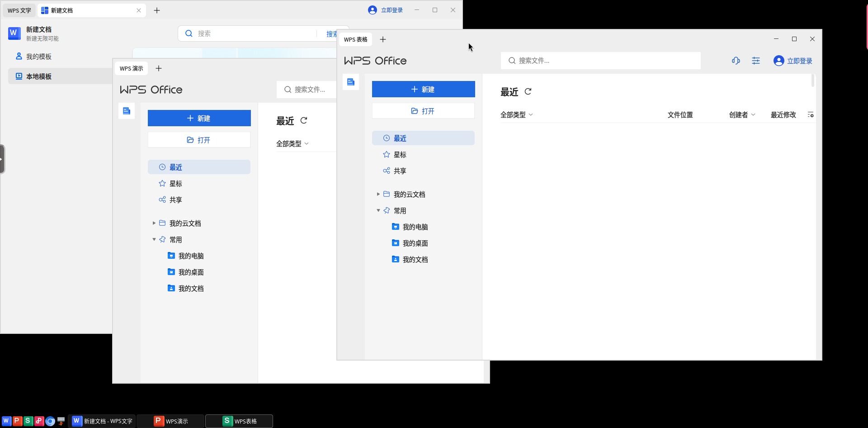
Task: Click 立即登录 link in WPS 表格 window
Action: tap(799, 61)
